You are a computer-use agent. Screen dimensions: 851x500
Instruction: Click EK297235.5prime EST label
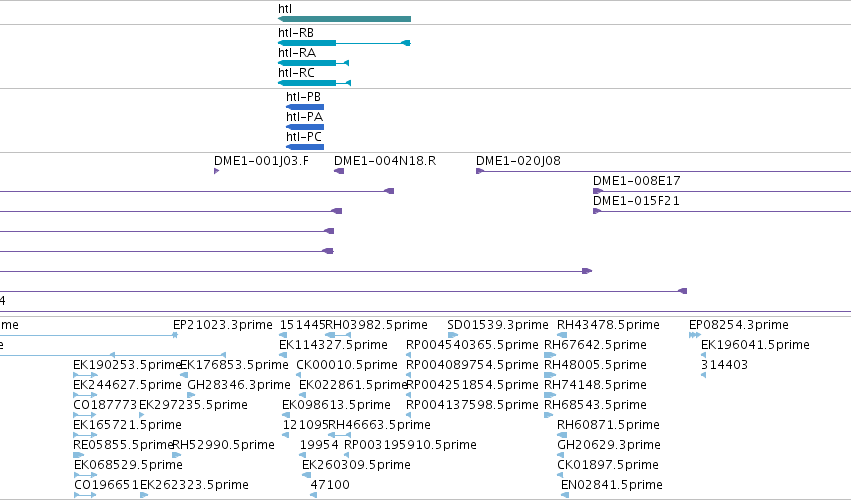pyautogui.click(x=193, y=405)
